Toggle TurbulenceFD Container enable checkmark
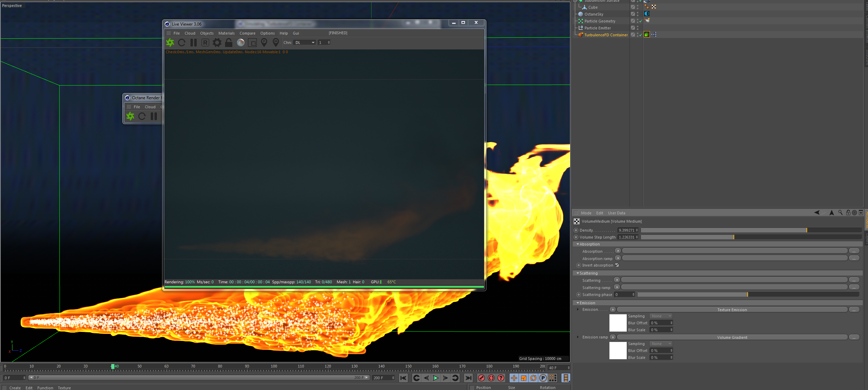 click(641, 35)
